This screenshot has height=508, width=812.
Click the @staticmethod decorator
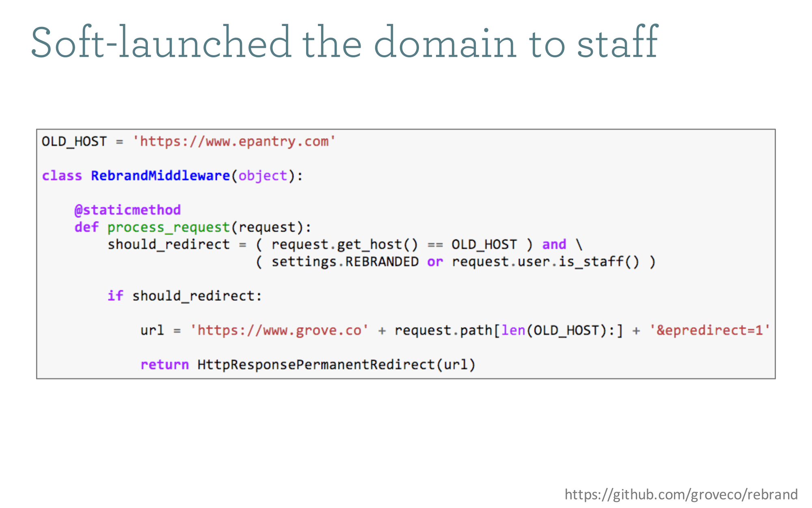pyautogui.click(x=127, y=210)
